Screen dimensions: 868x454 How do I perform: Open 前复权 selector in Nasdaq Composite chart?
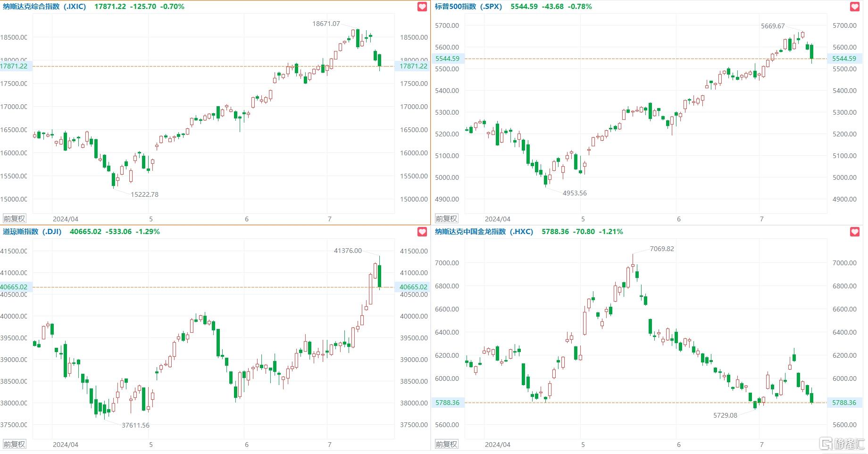click(15, 219)
